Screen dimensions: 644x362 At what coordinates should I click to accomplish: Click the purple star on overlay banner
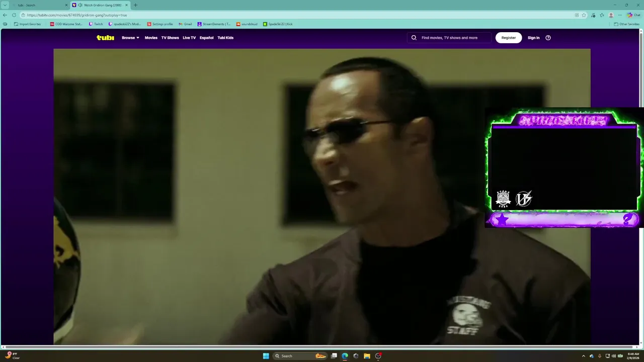[502, 219]
